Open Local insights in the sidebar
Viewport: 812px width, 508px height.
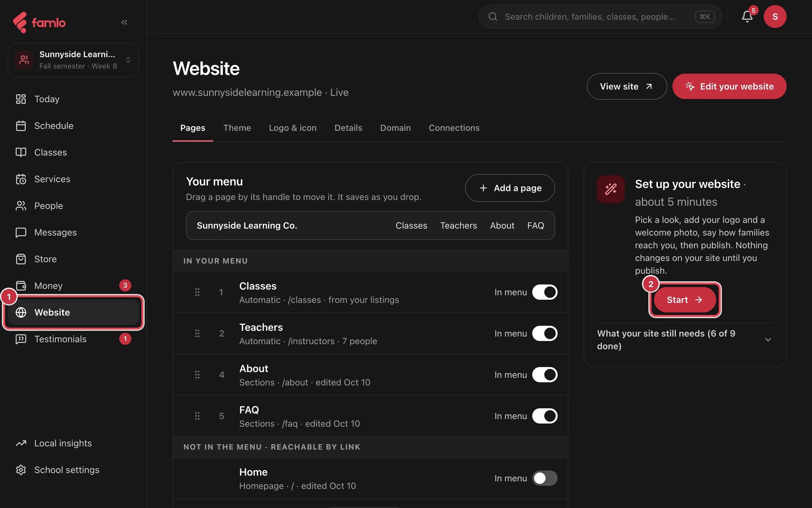click(73, 443)
